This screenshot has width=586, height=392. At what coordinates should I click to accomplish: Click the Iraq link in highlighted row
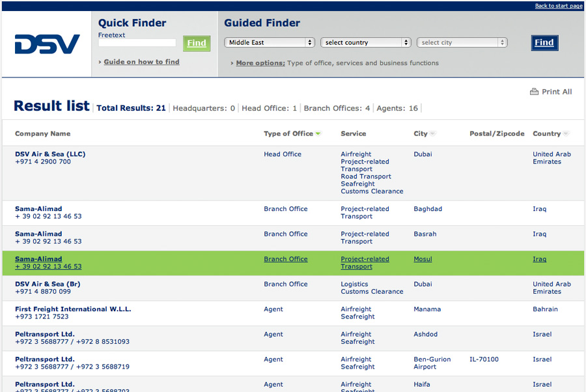tap(539, 259)
